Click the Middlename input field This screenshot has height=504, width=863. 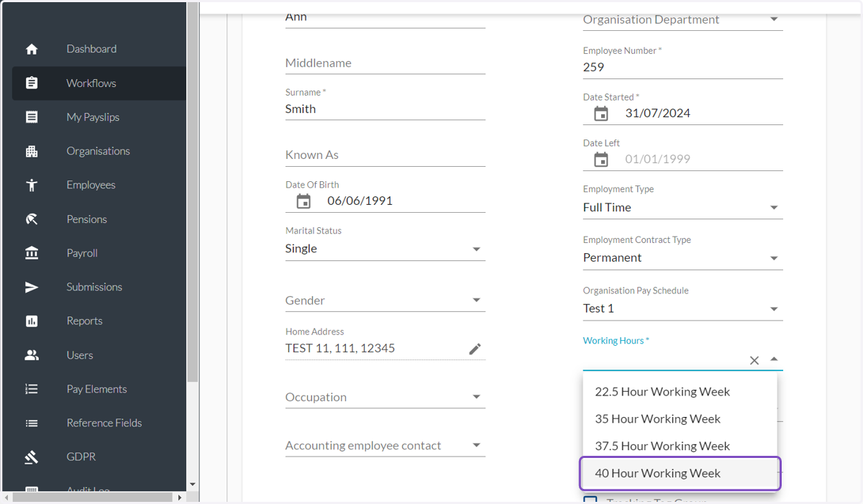[x=385, y=63]
